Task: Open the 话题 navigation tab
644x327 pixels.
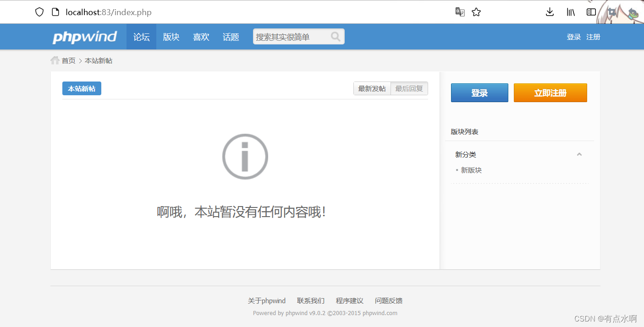Action: [231, 37]
